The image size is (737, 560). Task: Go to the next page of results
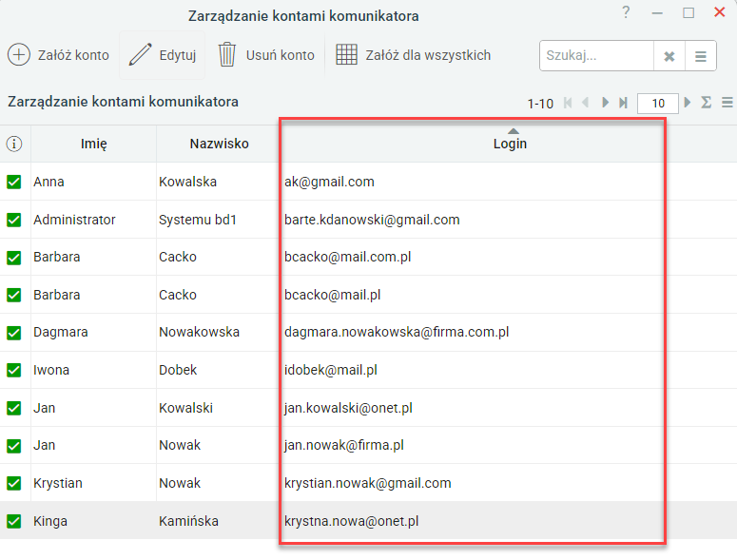tap(606, 103)
